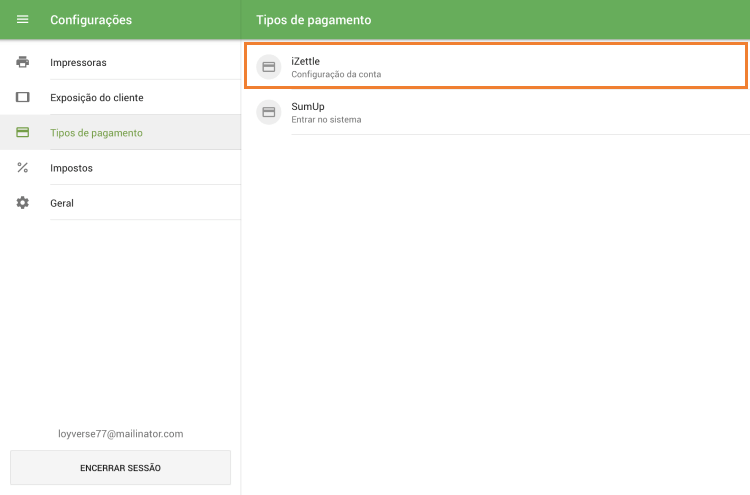Select Tipos de pagamento in sidebar
The width and height of the screenshot is (750, 495).
coord(96,133)
